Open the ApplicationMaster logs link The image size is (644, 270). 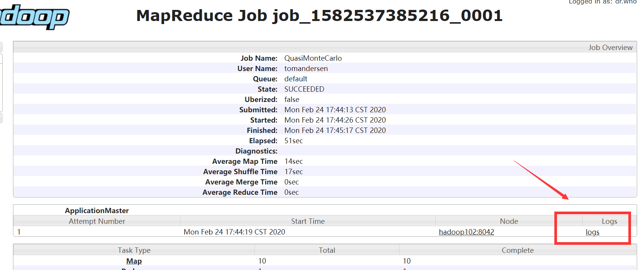[x=592, y=232]
